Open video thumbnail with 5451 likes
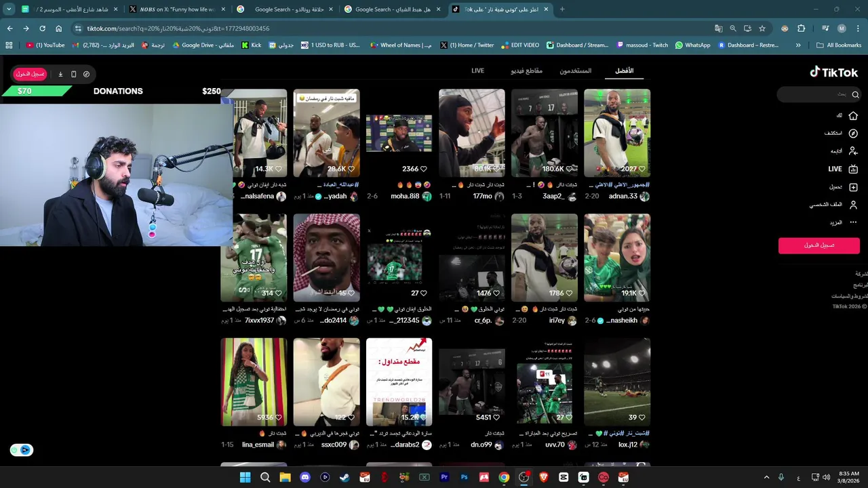This screenshot has width=868, height=488. (x=472, y=382)
